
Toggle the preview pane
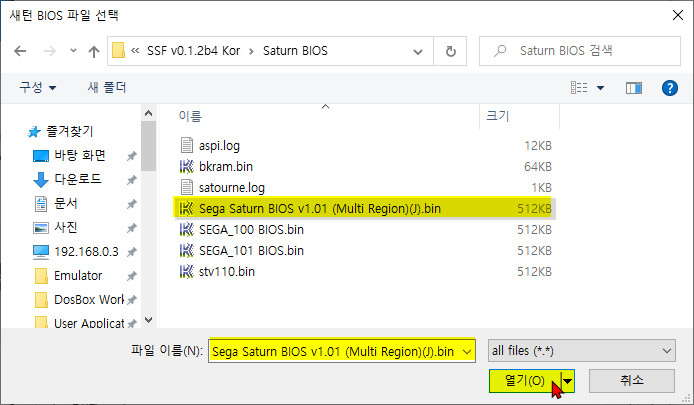tap(634, 88)
